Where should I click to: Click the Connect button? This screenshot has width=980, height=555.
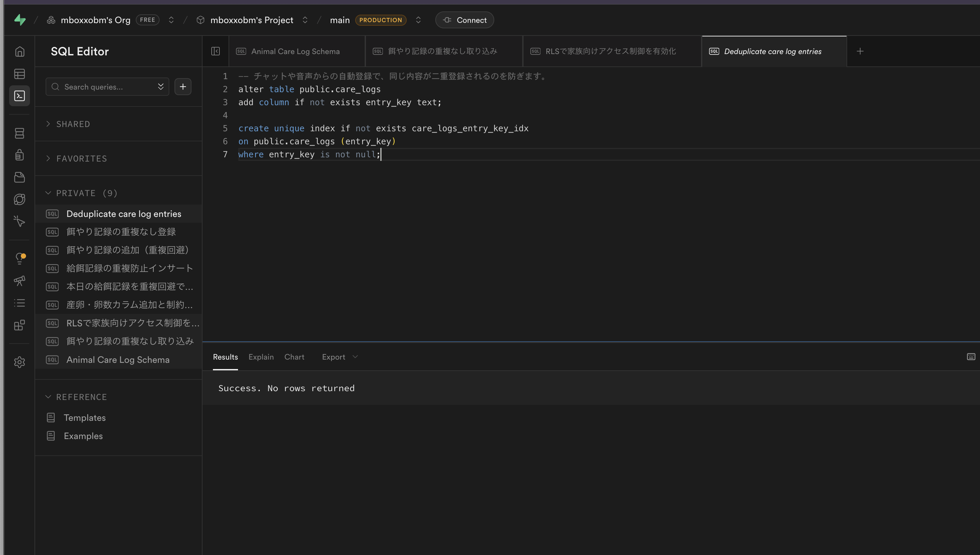465,20
